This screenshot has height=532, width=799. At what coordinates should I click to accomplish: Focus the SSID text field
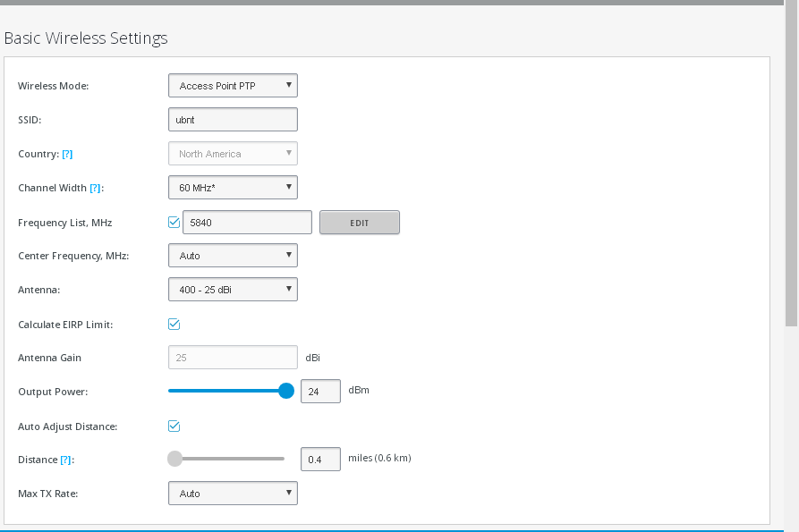pos(233,120)
